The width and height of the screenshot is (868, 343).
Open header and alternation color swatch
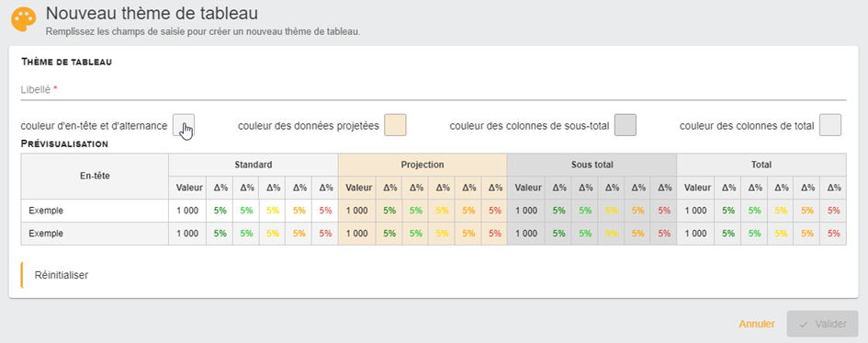(184, 125)
